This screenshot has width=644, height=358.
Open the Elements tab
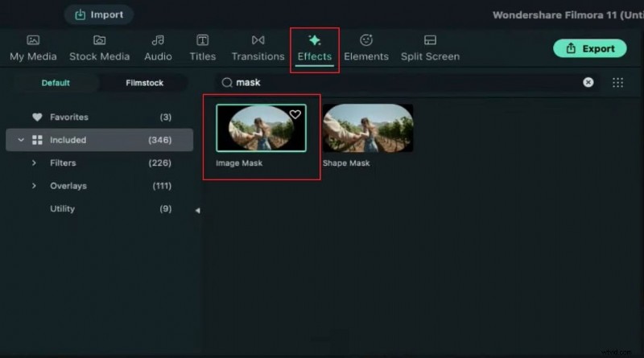coord(366,48)
